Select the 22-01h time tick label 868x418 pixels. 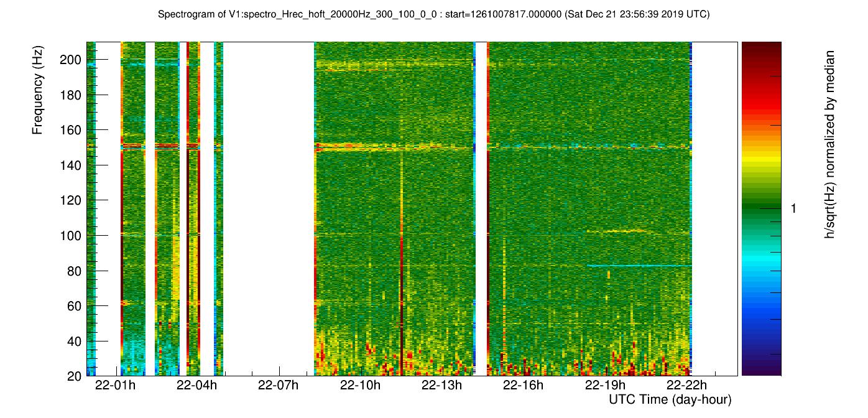[116, 385]
